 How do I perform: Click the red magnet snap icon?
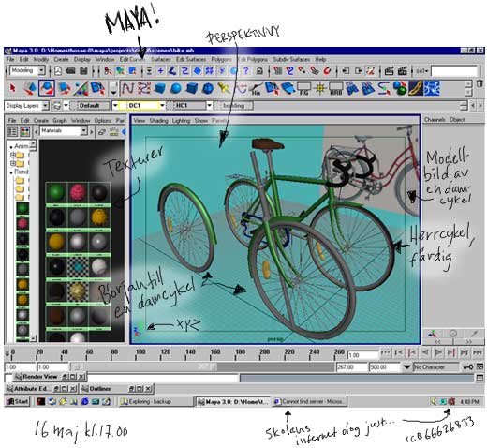pos(327,71)
